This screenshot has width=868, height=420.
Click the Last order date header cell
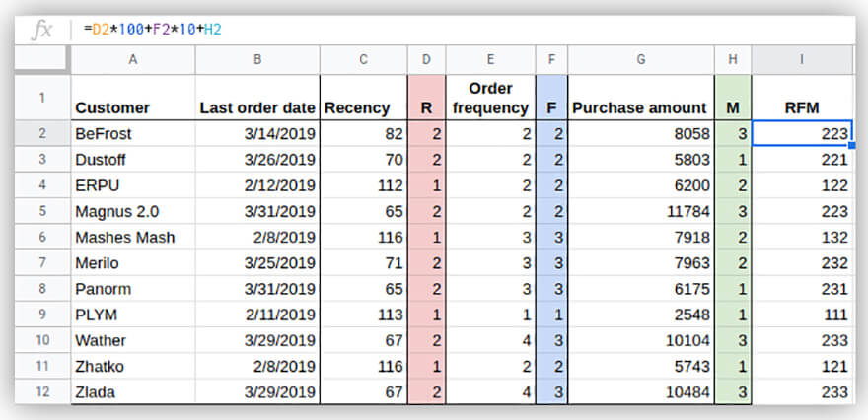pyautogui.click(x=257, y=107)
